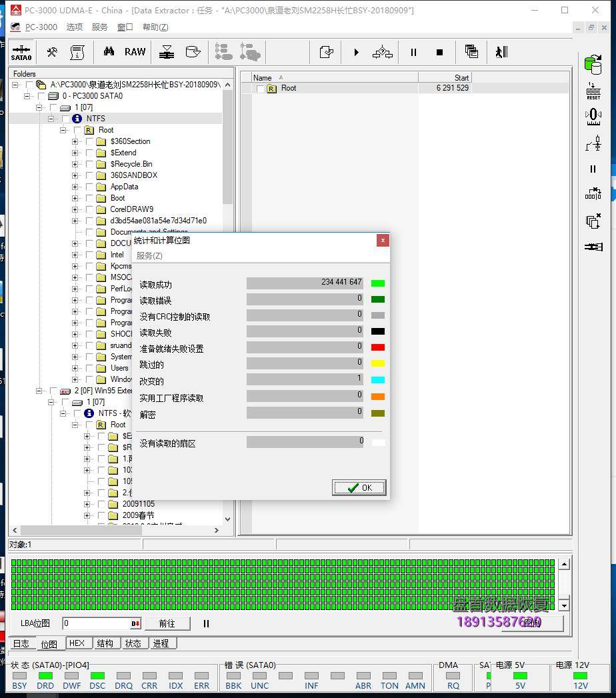Image resolution: width=616 pixels, height=698 pixels.
Task: Open the RAW recovery tool
Action: tap(135, 52)
